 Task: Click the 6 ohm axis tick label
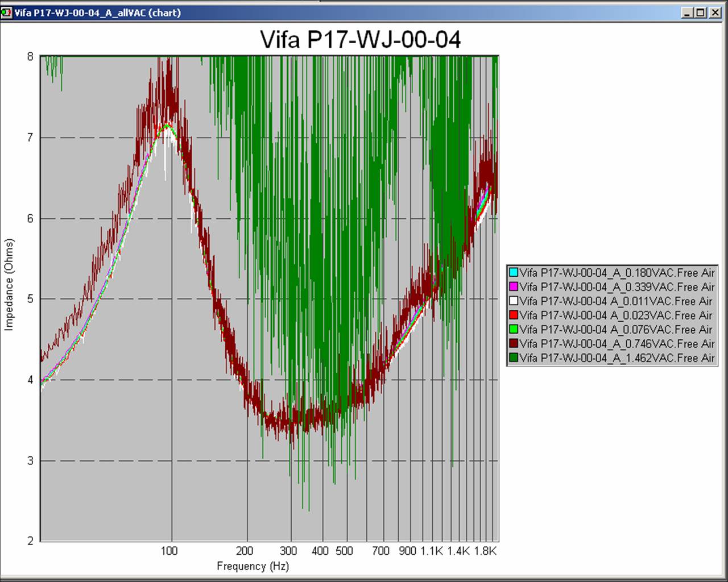pos(30,218)
